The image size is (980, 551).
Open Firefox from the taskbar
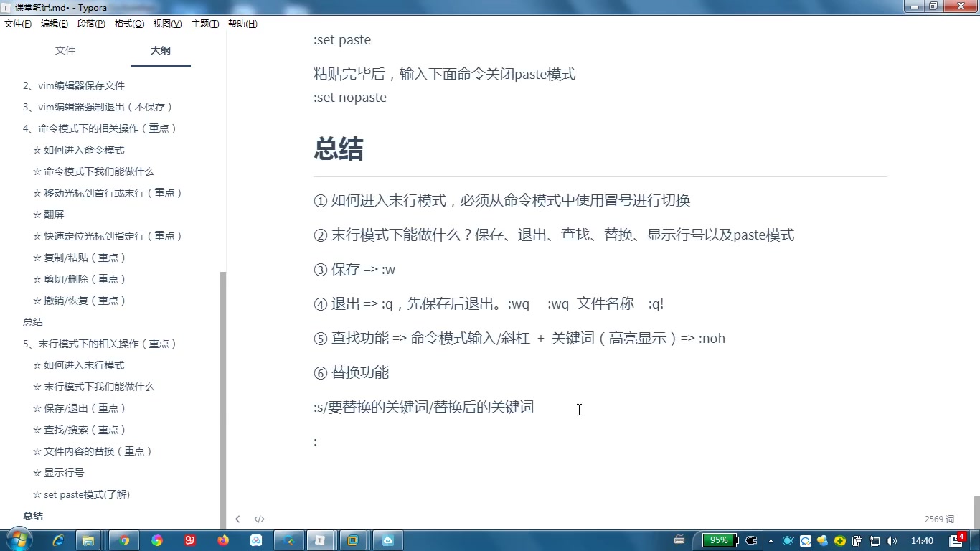coord(223,540)
